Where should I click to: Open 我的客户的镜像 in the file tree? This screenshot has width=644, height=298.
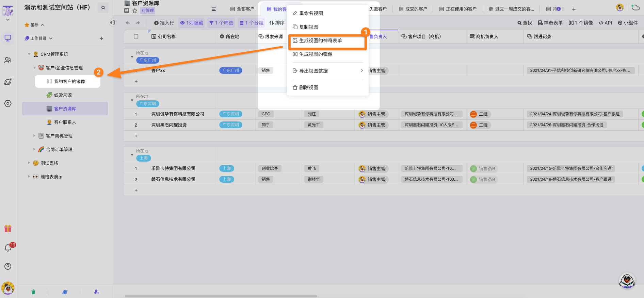(x=69, y=82)
